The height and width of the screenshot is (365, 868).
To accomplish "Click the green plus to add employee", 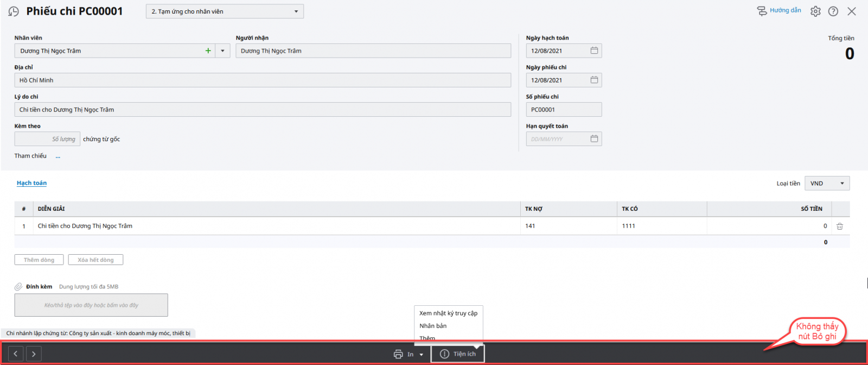I will pyautogui.click(x=208, y=51).
